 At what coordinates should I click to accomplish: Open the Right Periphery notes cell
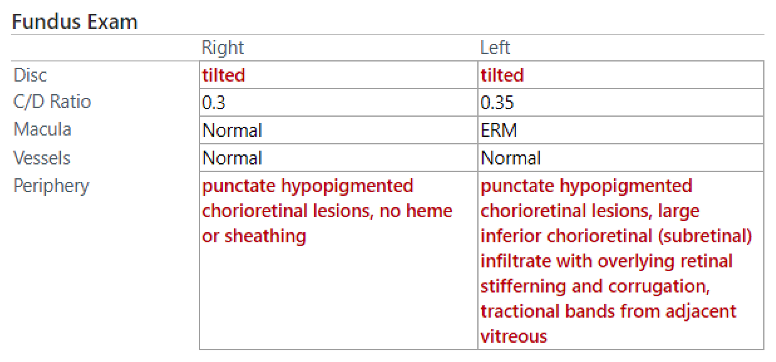click(x=339, y=260)
